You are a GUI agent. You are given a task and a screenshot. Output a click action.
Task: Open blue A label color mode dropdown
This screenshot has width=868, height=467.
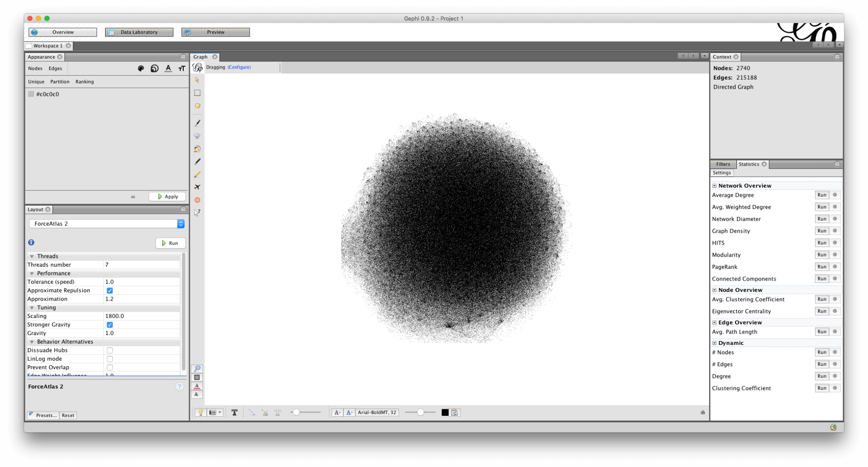[x=349, y=412]
